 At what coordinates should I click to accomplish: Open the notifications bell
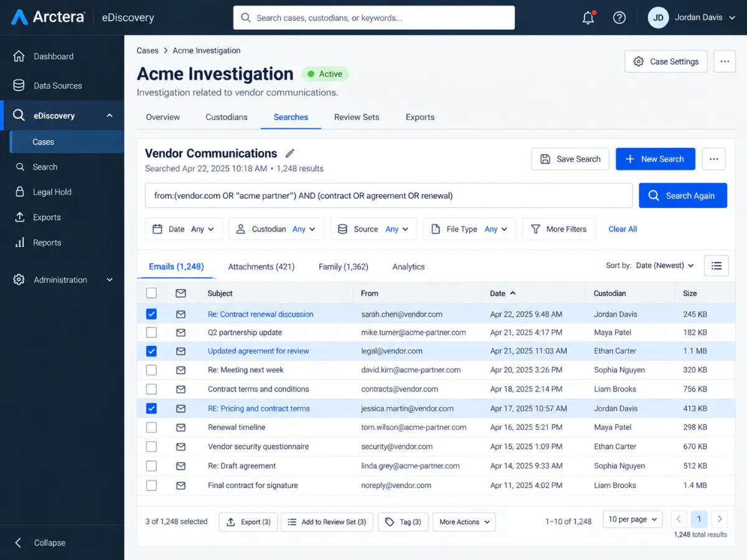[588, 17]
